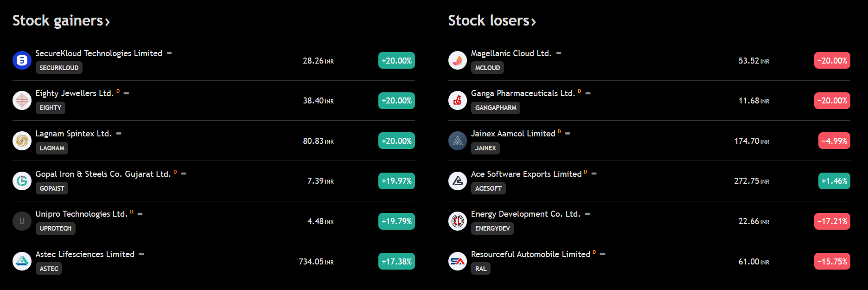Click the Unipro Technologies placeholder U icon

(x=22, y=221)
